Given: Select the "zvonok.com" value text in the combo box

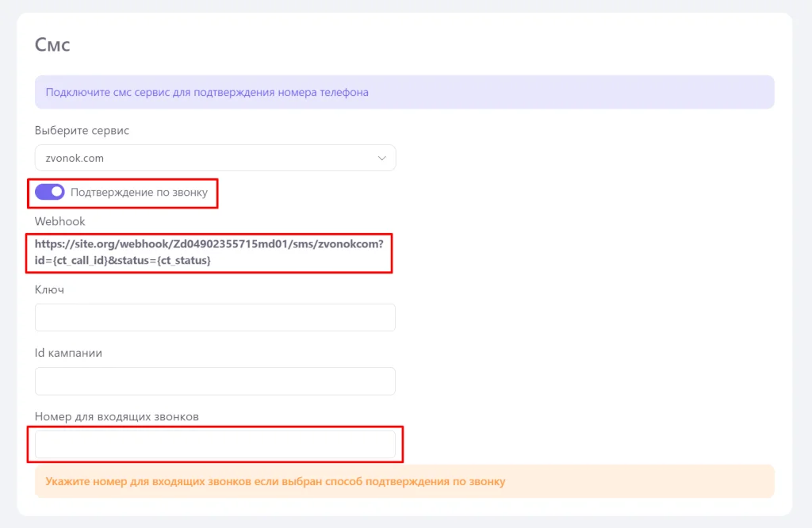Looking at the screenshot, I should pyautogui.click(x=75, y=158).
